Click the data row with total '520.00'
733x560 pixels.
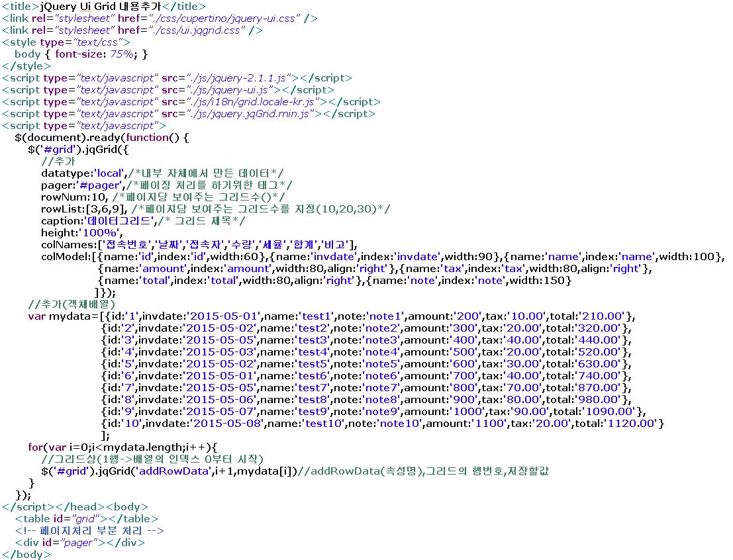pyautogui.click(x=366, y=352)
